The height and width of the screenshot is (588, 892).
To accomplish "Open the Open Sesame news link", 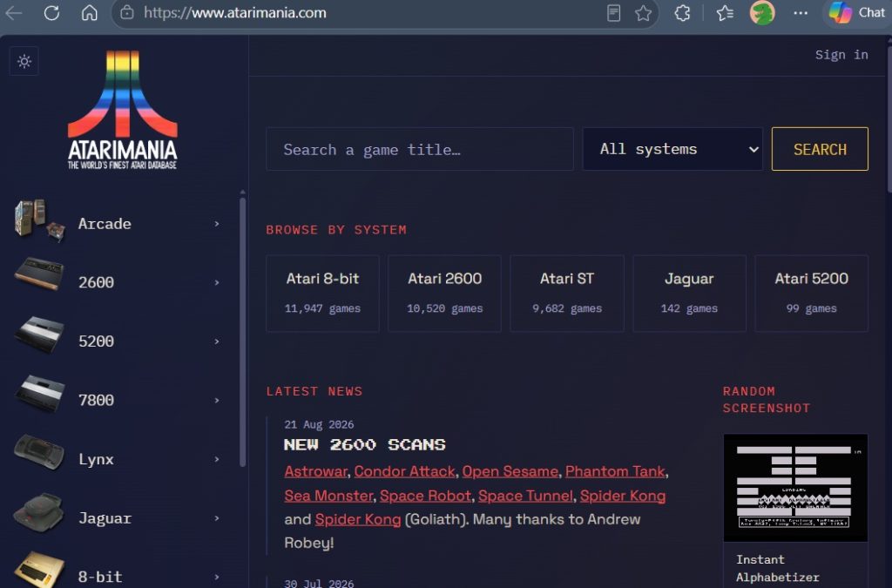I will click(x=510, y=471).
